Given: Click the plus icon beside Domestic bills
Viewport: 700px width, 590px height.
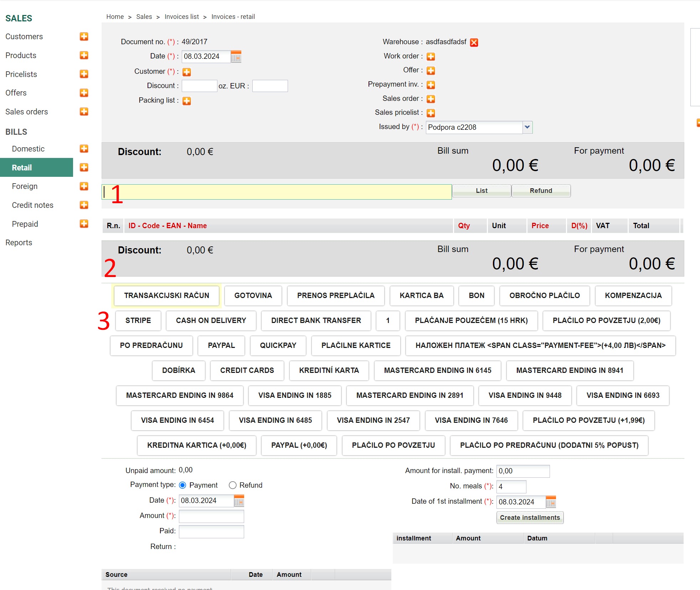Looking at the screenshot, I should (84, 149).
